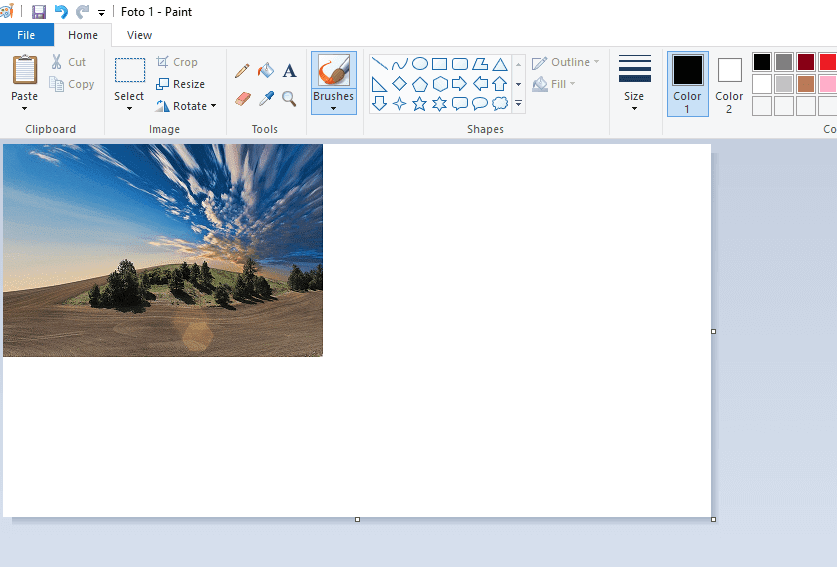Click the Copy button

pos(72,84)
